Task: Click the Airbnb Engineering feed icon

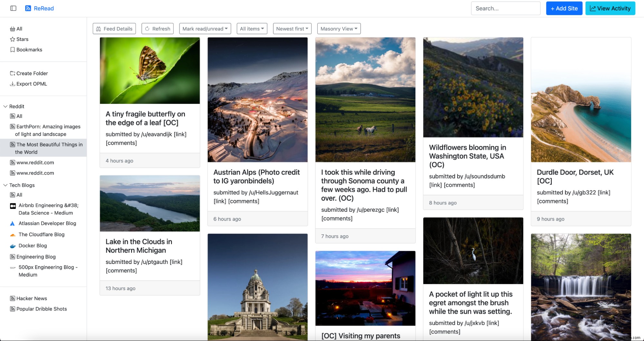Action: pyautogui.click(x=13, y=206)
